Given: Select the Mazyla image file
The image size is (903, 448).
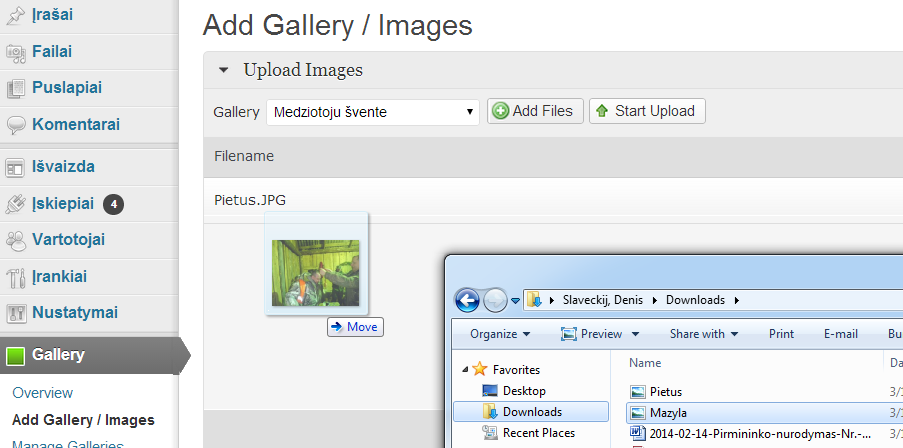Looking at the screenshot, I should (667, 412).
